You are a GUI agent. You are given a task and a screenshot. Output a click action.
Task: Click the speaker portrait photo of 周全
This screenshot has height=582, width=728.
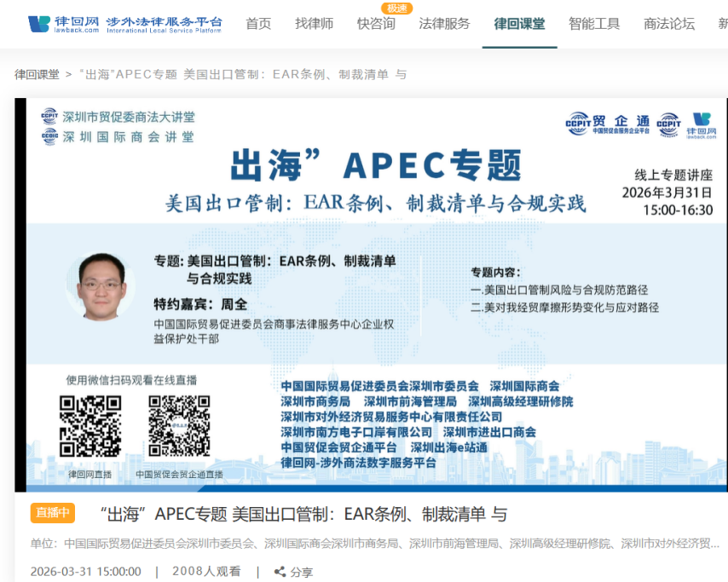[x=101, y=286]
